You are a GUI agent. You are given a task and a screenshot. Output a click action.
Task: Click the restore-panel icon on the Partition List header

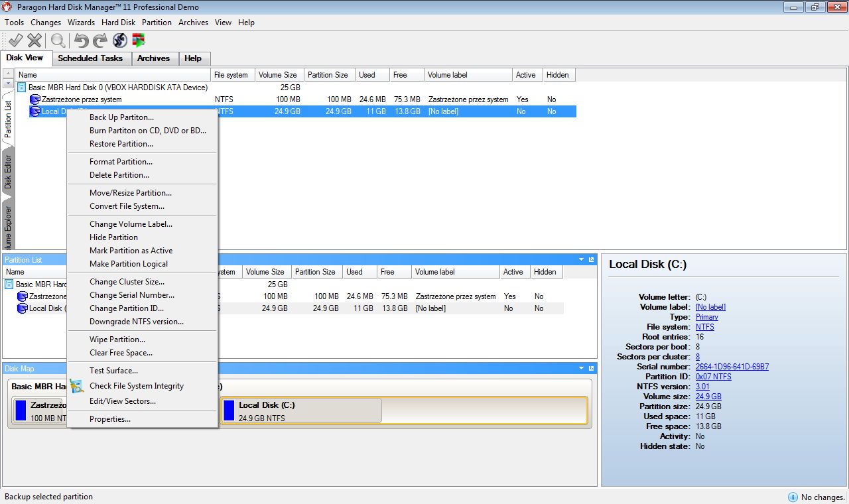[x=591, y=259]
